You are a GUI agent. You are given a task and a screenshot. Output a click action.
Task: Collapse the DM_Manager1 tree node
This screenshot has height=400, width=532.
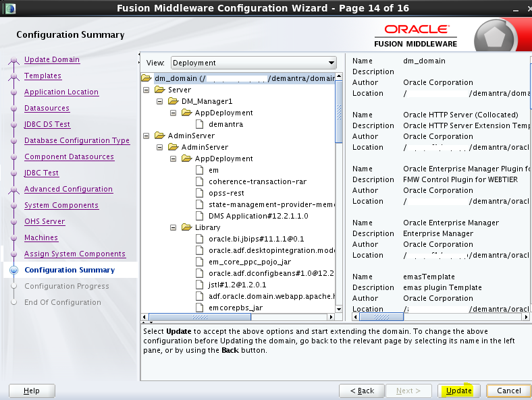point(160,102)
